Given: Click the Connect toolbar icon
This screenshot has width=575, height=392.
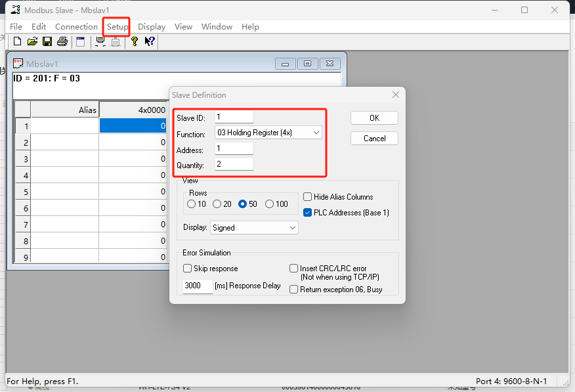Looking at the screenshot, I should [x=100, y=41].
